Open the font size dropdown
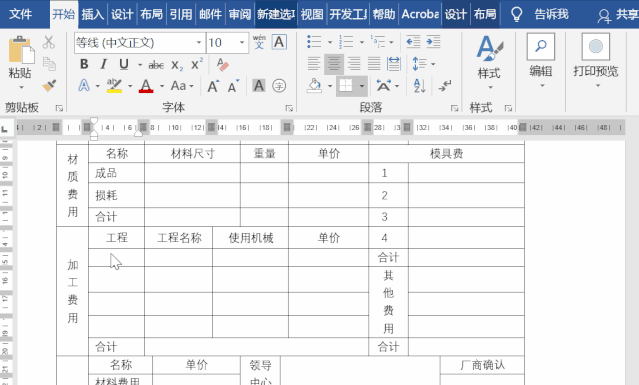The width and height of the screenshot is (639, 385). 242,42
